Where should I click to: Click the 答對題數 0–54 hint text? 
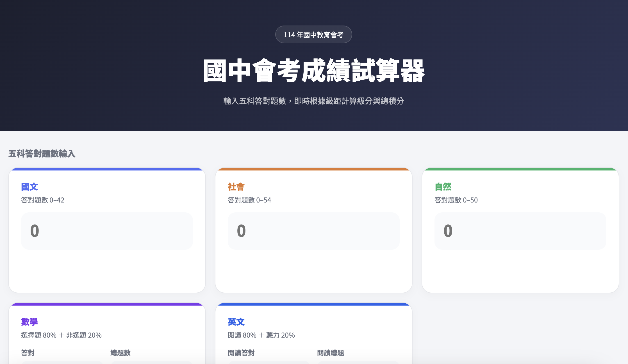[x=249, y=200]
